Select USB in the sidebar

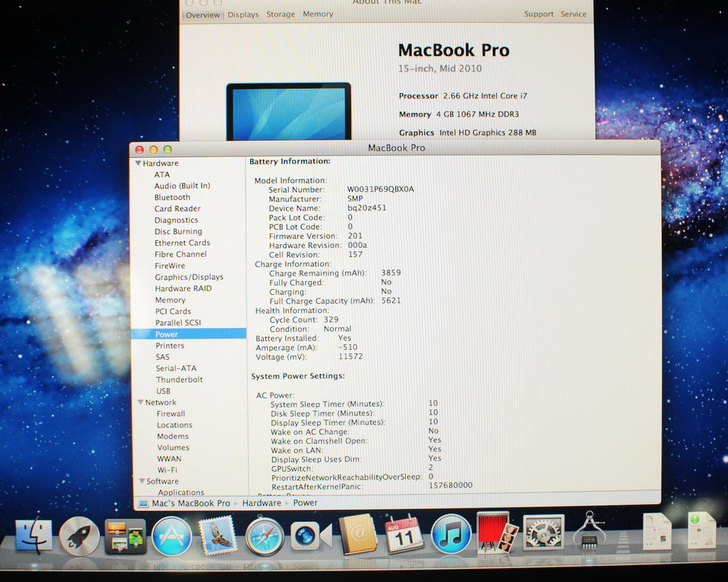pos(164,391)
